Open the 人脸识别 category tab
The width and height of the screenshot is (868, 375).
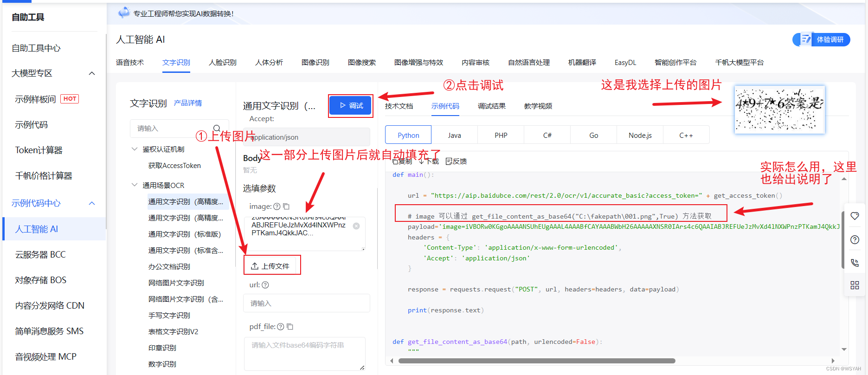coord(223,62)
